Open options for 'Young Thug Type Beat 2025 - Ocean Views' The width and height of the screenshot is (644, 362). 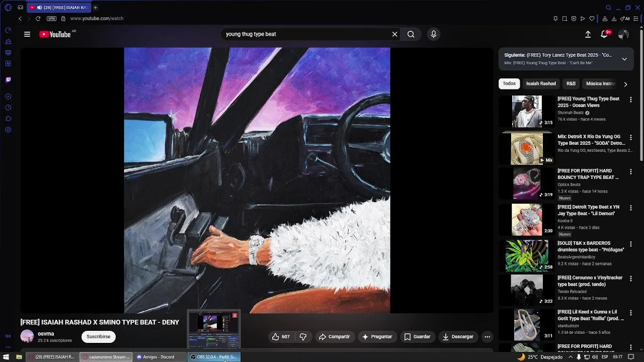click(630, 100)
